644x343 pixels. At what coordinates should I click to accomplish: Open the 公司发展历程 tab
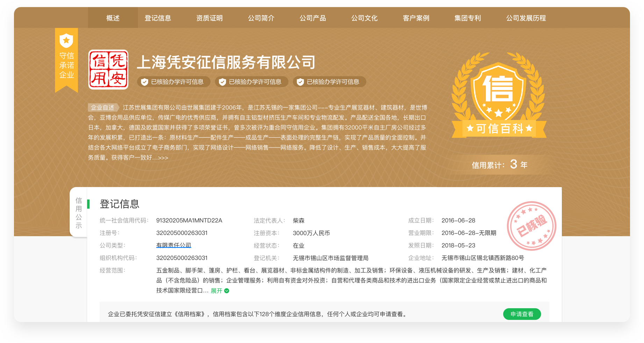pos(525,18)
